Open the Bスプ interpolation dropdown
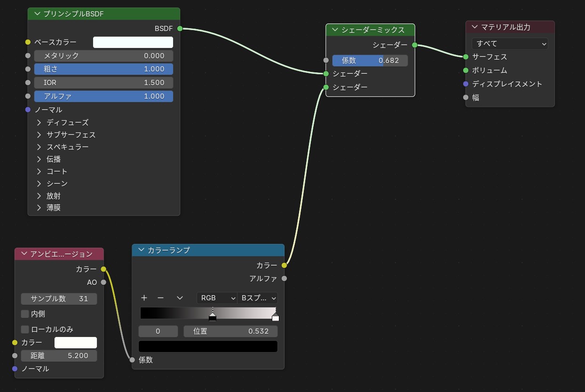585x392 pixels. click(x=257, y=298)
